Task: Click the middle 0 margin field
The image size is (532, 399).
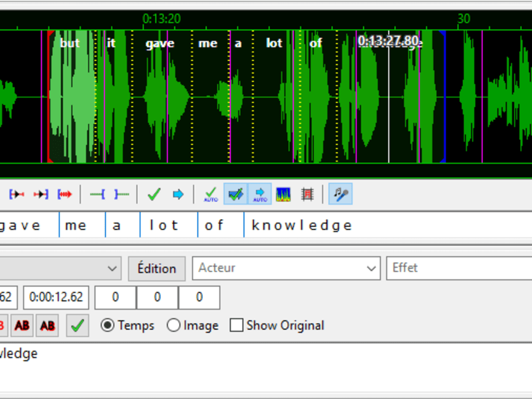Action: click(x=157, y=297)
